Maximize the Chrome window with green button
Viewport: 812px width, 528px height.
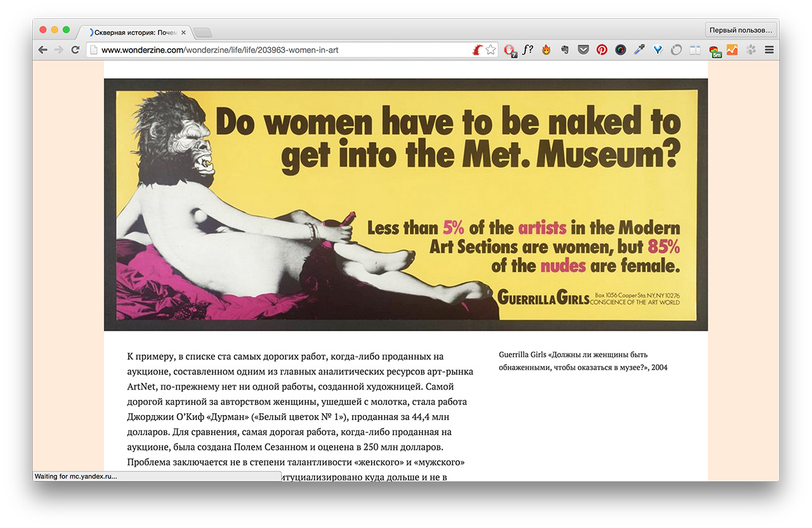pos(66,30)
